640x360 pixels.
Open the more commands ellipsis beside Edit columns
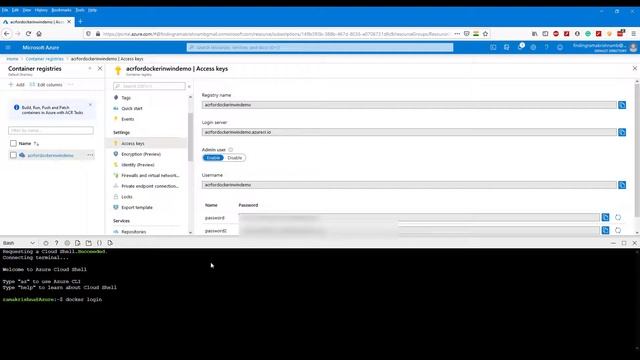pos(71,84)
